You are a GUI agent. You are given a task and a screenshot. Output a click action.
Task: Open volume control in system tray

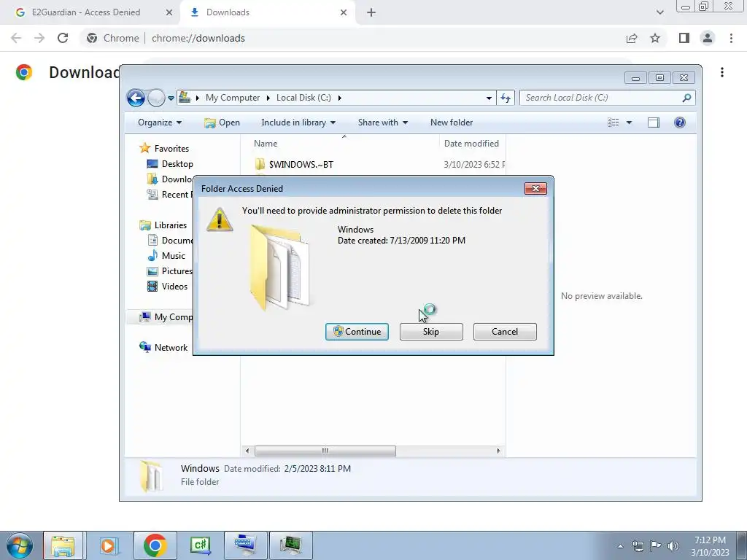(x=673, y=546)
